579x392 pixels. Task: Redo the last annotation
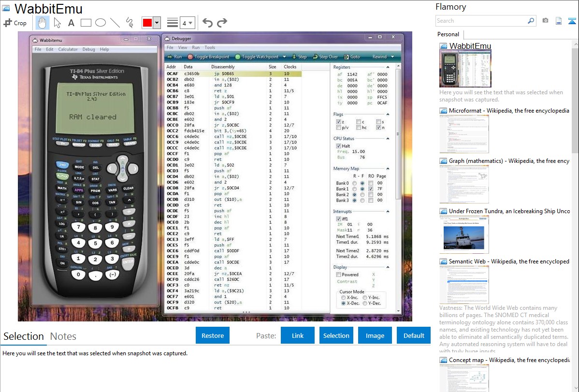tap(222, 23)
